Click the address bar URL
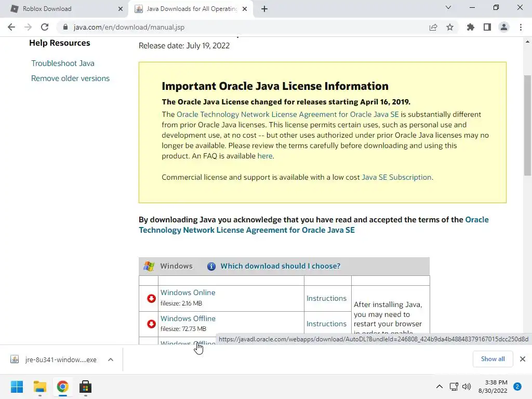The image size is (532, 399). click(x=129, y=27)
